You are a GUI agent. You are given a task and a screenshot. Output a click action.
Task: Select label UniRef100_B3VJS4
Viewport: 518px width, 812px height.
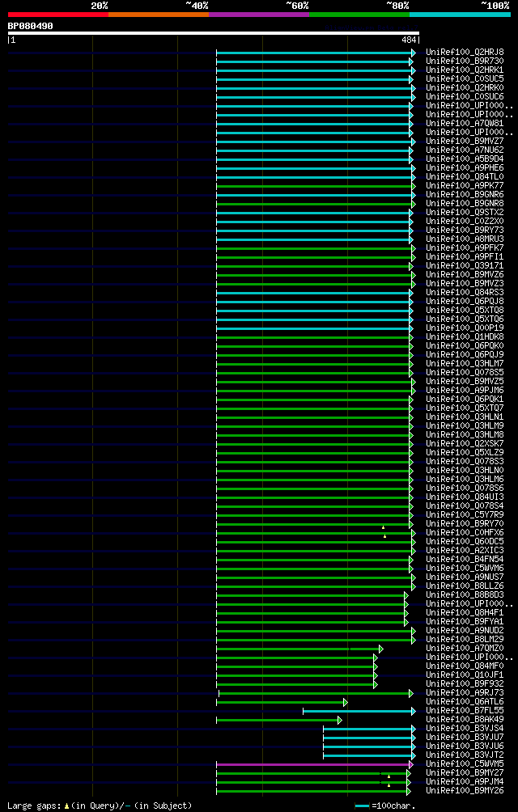click(465, 728)
